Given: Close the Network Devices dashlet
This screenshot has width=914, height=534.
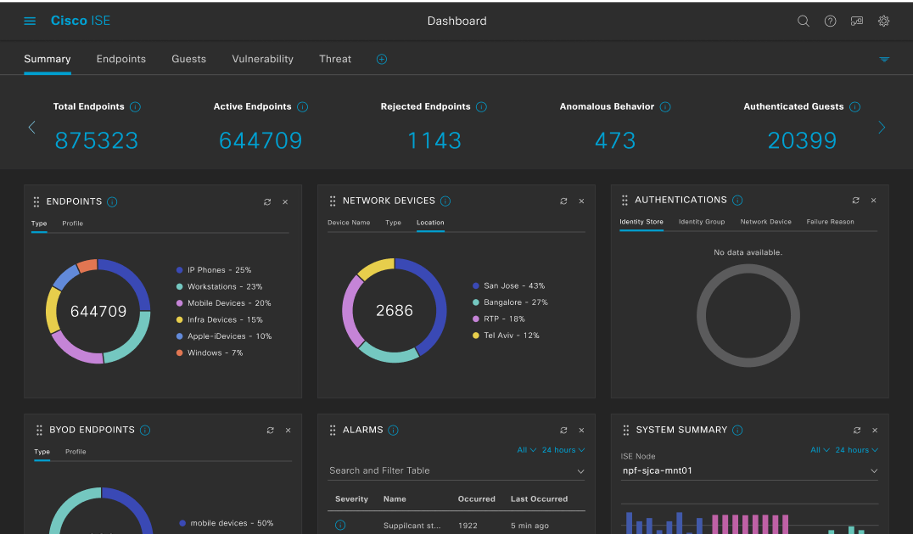Looking at the screenshot, I should [582, 202].
